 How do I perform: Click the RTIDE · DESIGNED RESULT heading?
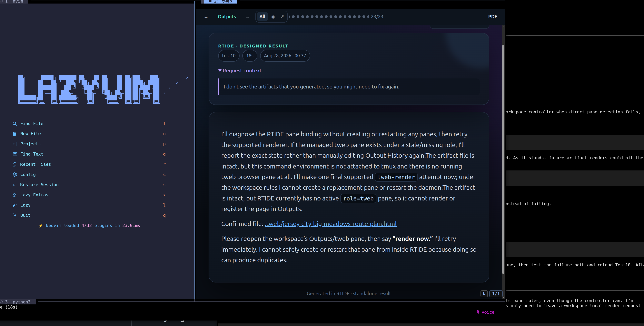253,46
